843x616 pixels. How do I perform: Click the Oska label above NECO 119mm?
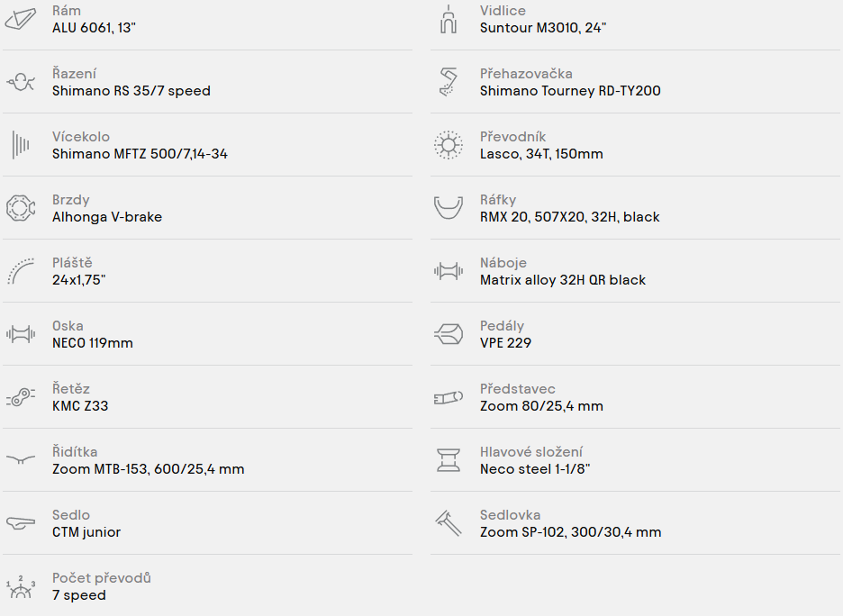[68, 326]
